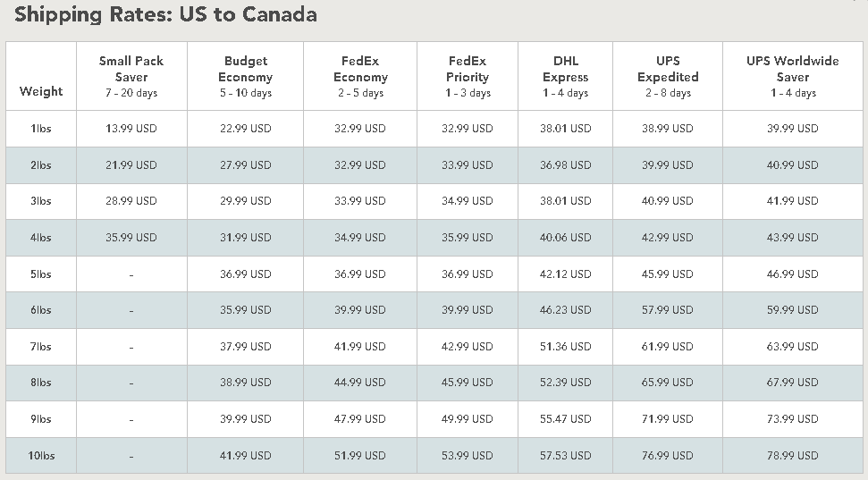868x480 pixels.
Task: Click the Small Pack Saver column header
Action: click(131, 76)
